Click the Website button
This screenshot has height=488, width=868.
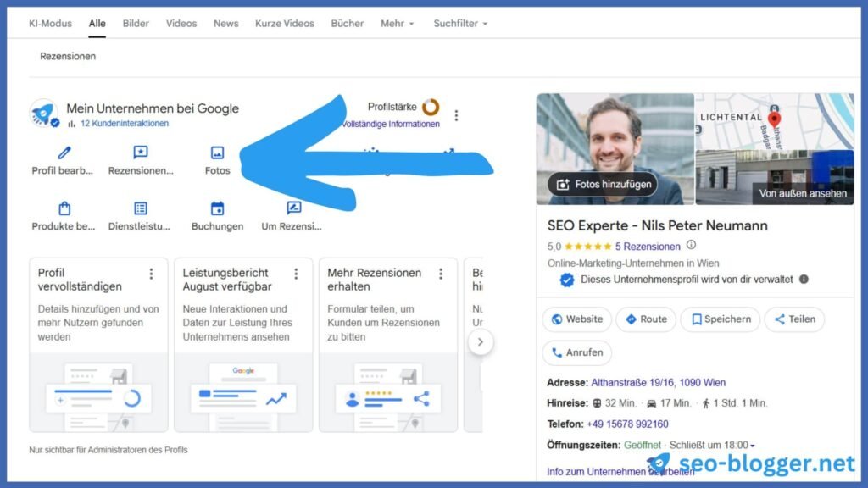click(x=576, y=319)
